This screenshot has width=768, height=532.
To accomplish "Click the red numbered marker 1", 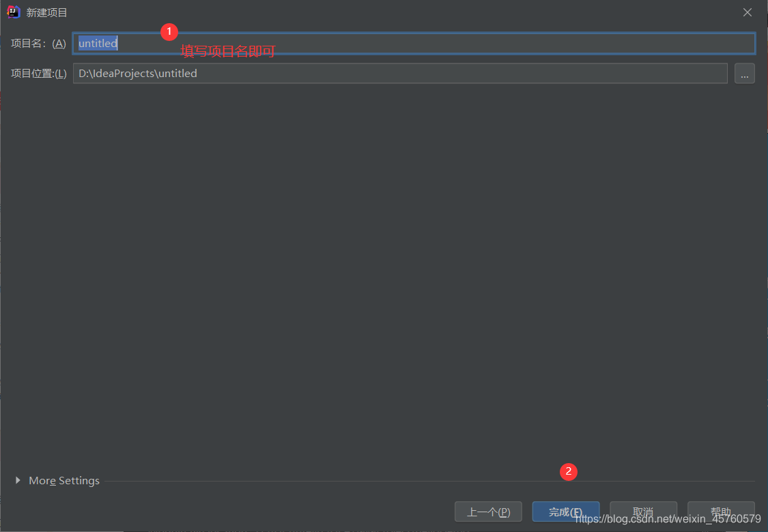I will pyautogui.click(x=169, y=31).
